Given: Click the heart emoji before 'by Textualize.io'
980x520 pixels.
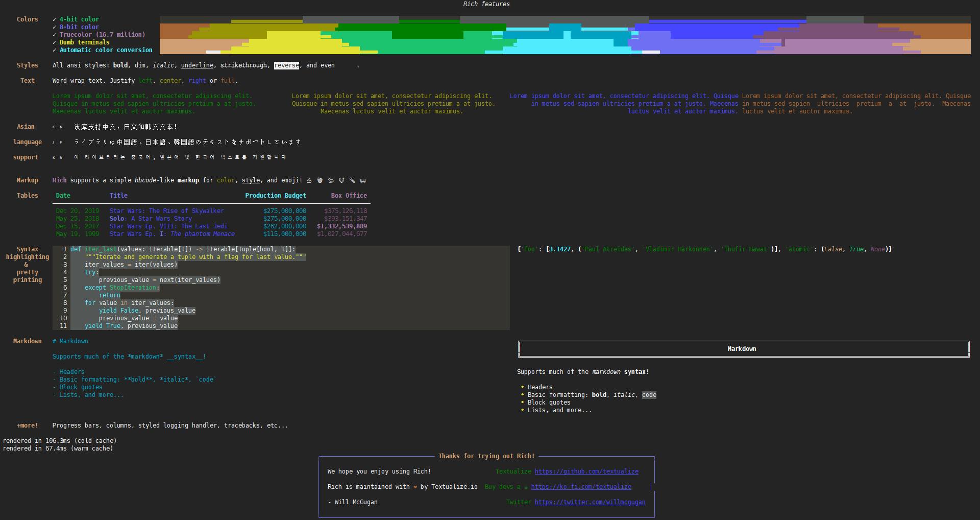Looking at the screenshot, I should coord(415,487).
